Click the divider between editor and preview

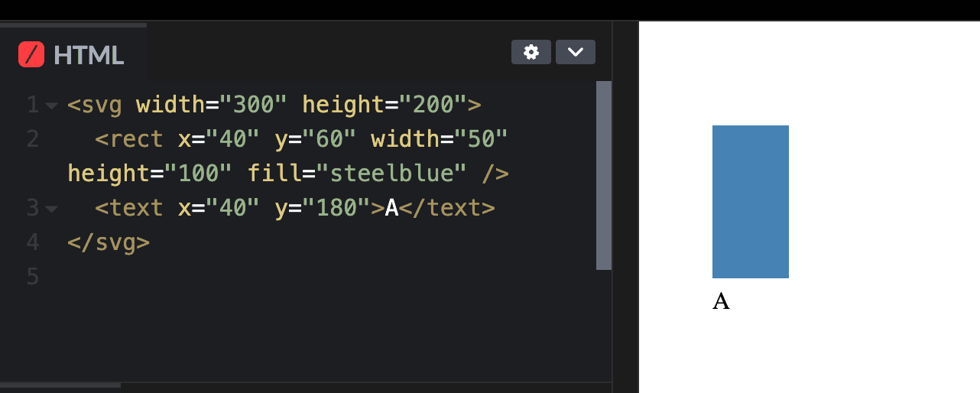[x=625, y=206]
